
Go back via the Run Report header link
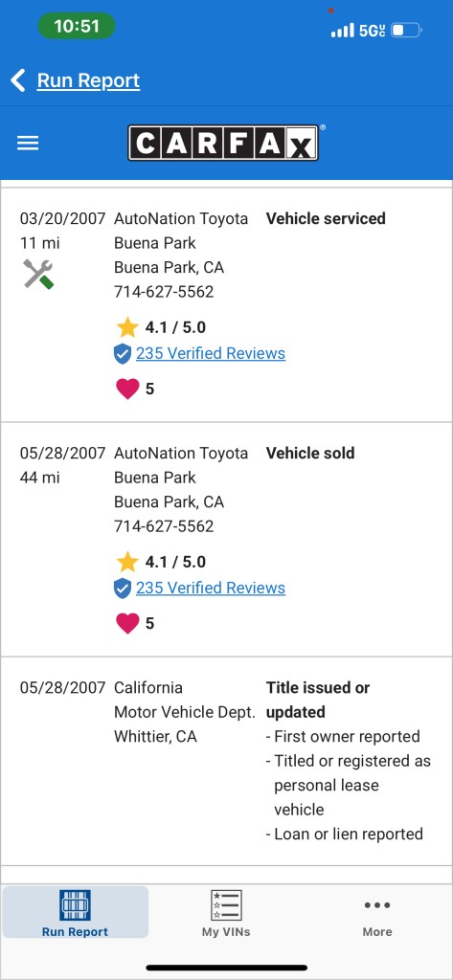coord(88,80)
